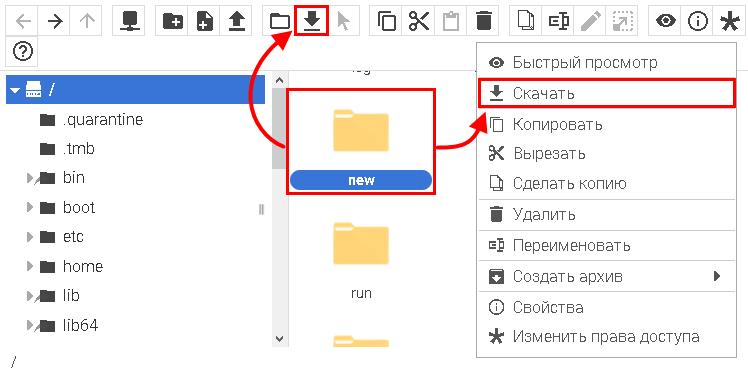Cut selection with the scissors toolbar icon
Image resolution: width=748 pixels, height=370 pixels.
pos(418,21)
